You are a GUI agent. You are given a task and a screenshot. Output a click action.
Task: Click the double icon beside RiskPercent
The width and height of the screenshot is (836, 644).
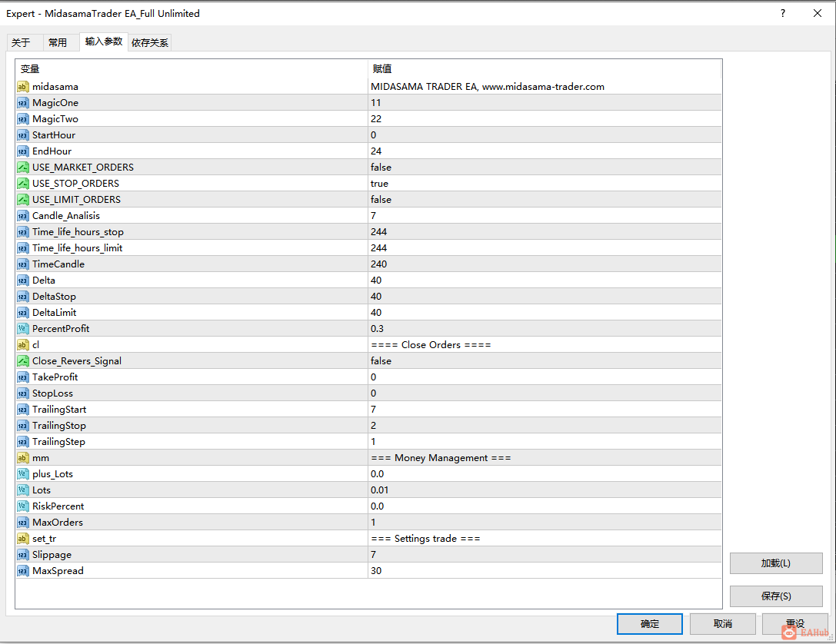pyautogui.click(x=22, y=506)
